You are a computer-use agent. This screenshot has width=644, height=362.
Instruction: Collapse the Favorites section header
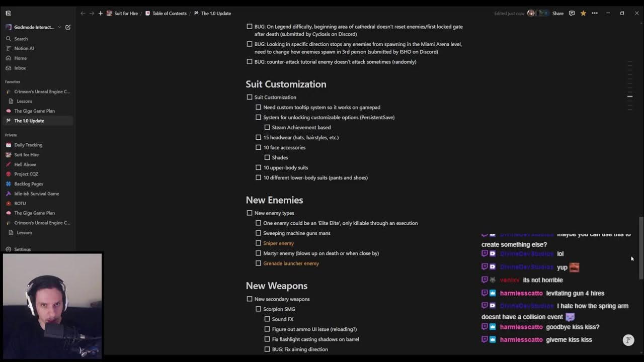[13, 82]
